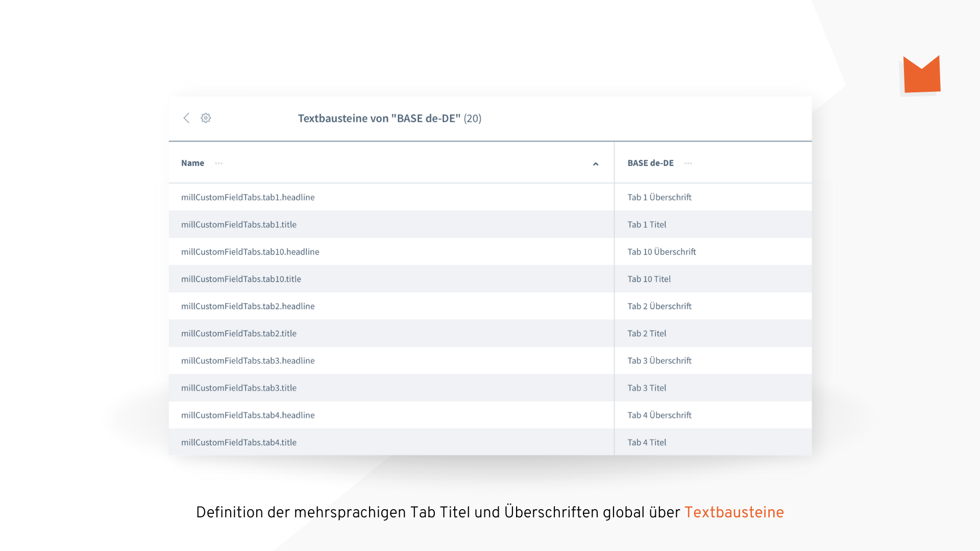The image size is (980, 551).
Task: Edit the value Tab 4 Titel
Action: click(x=647, y=442)
